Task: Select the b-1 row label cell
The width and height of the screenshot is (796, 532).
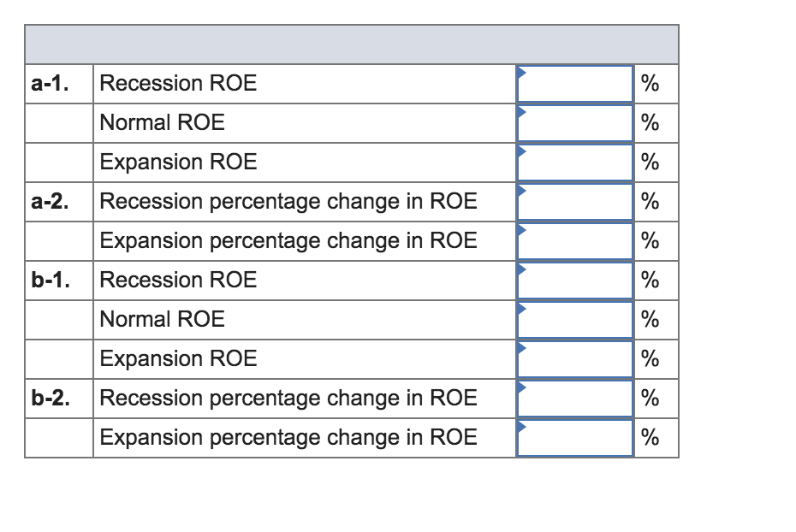Action: (x=58, y=280)
